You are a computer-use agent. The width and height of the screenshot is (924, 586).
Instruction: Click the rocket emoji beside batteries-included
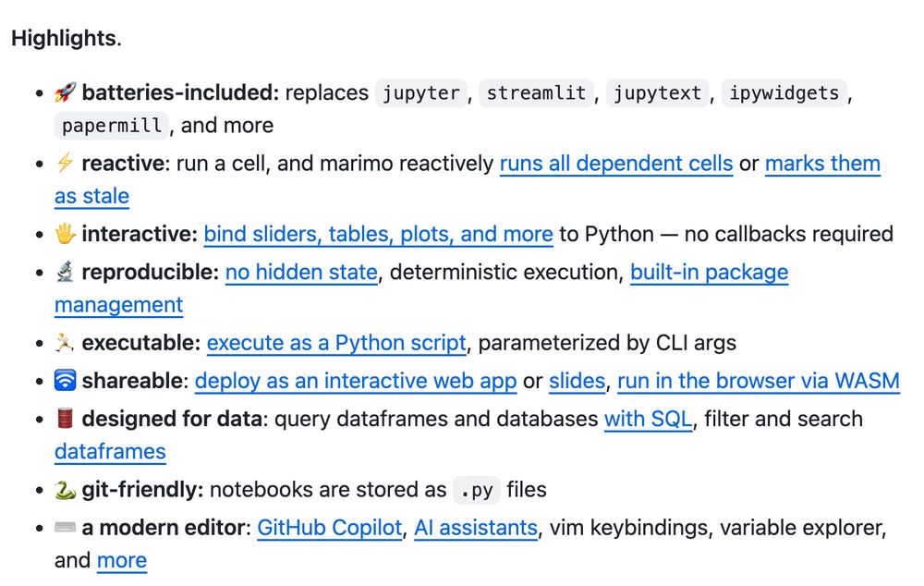tap(65, 92)
